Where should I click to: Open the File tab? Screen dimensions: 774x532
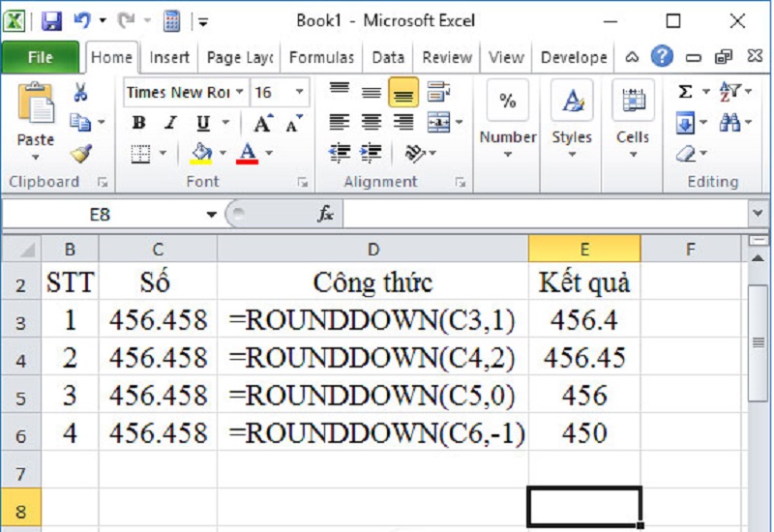click(x=40, y=57)
